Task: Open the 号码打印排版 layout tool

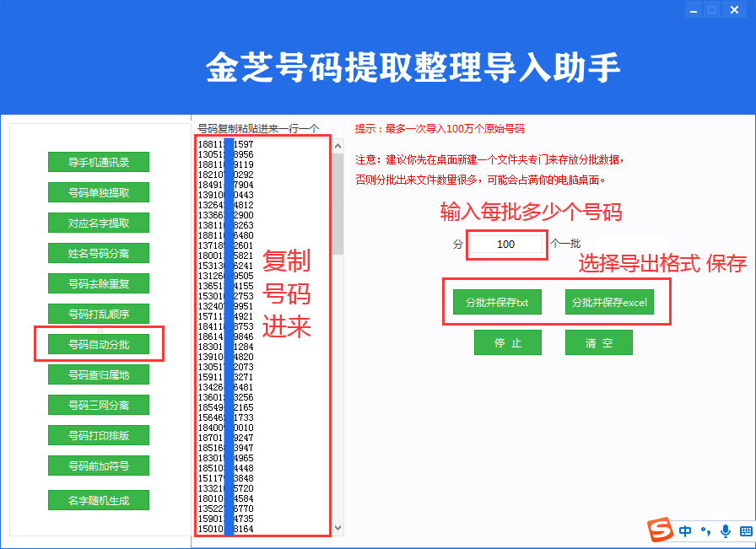Action: [x=99, y=435]
